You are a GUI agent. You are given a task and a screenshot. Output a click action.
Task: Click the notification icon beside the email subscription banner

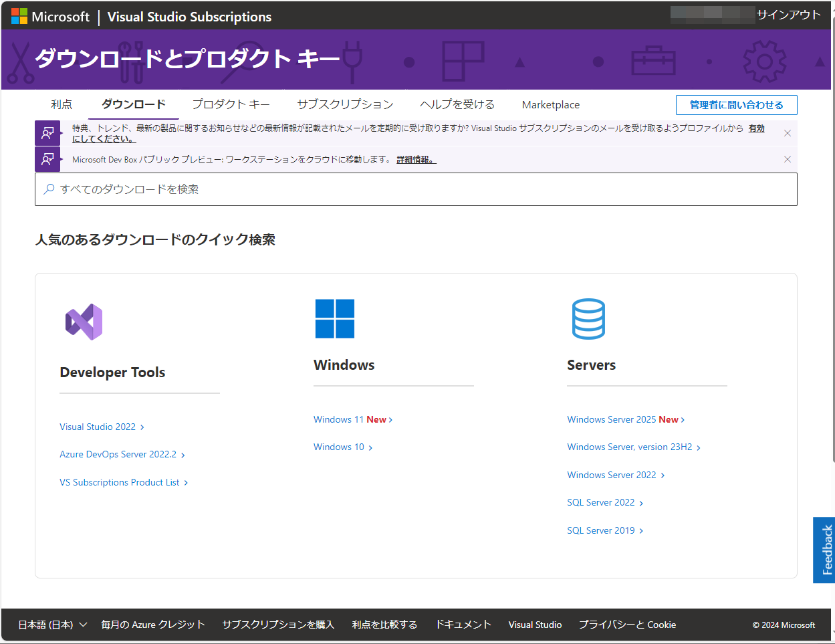click(x=47, y=133)
